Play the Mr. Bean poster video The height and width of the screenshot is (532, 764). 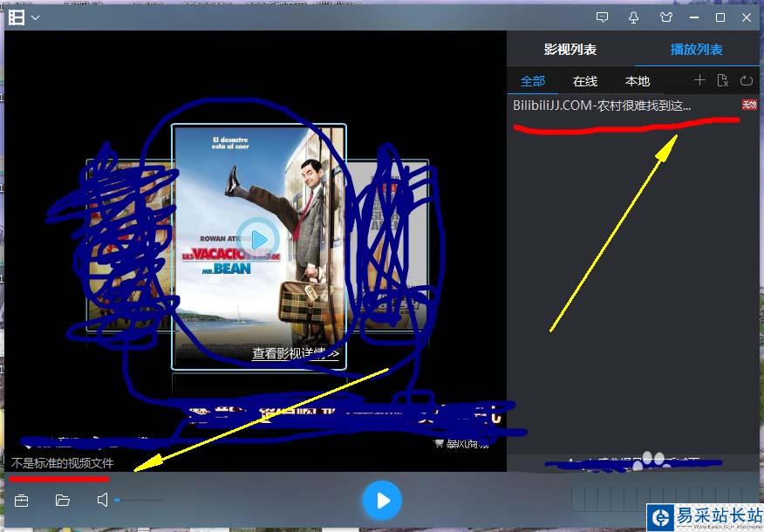pos(259,239)
